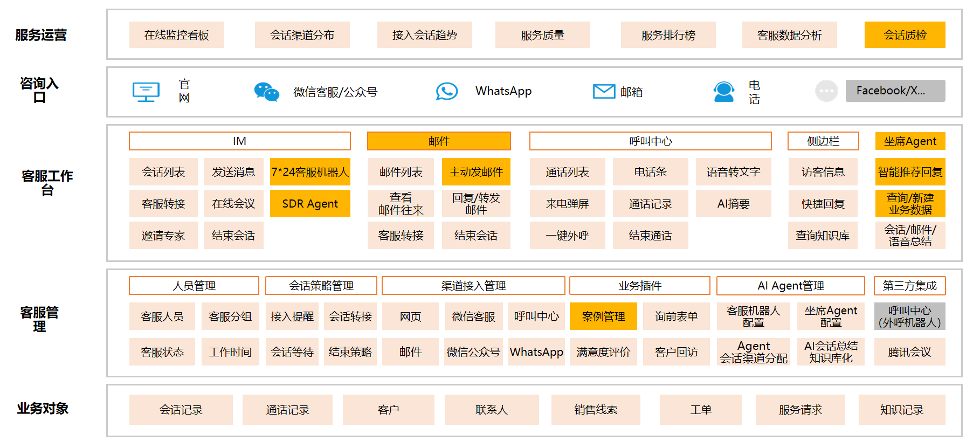Click the 呼叫中心 section header
Image resolution: width=980 pixels, height=448 pixels.
point(651,141)
